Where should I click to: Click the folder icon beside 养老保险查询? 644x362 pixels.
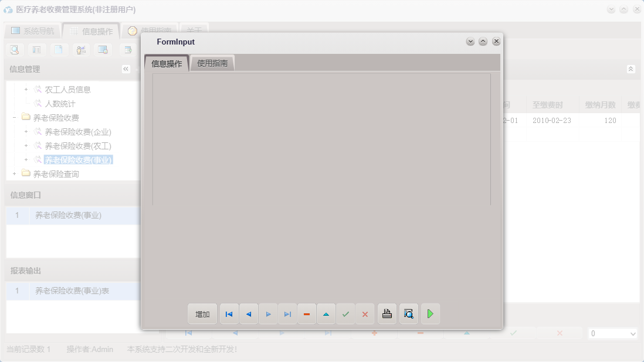click(x=26, y=173)
